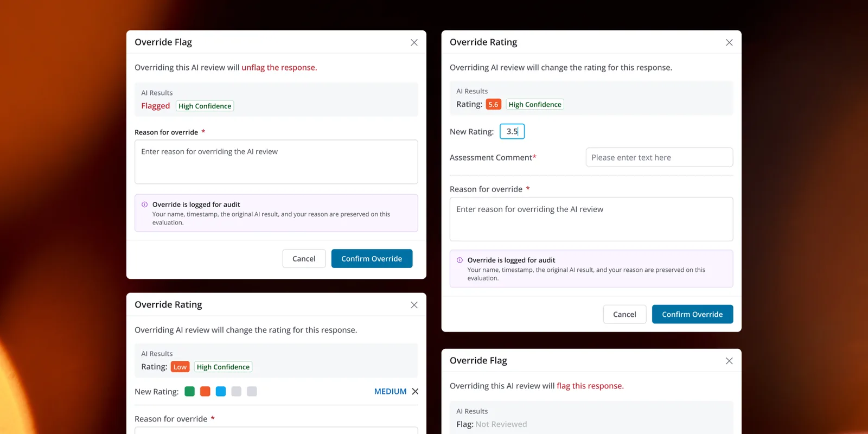The width and height of the screenshot is (868, 434).
Task: Click 'Override is logged for audit' heading in top-left Override Flag dialog
Action: (196, 205)
